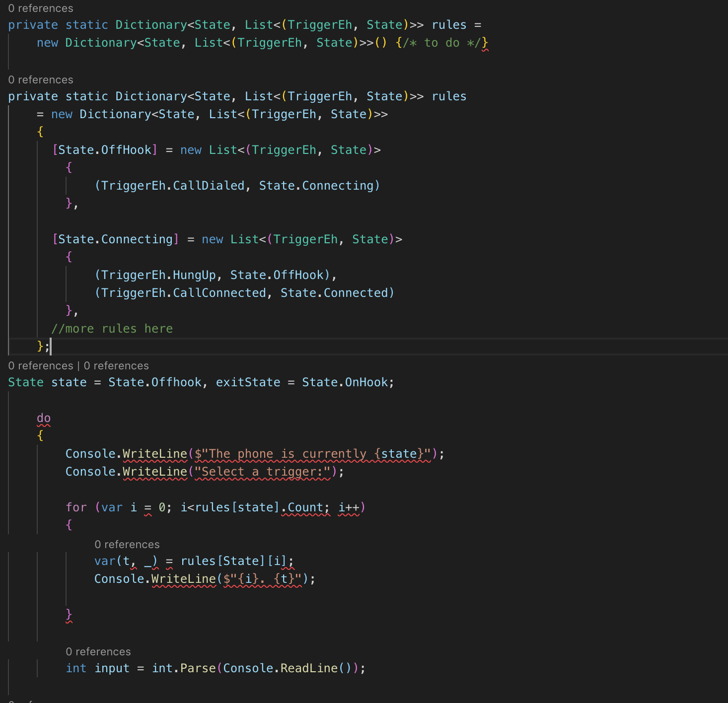728x703 pixels.
Task: Click the 'i++' loop increment
Action: tap(349, 507)
